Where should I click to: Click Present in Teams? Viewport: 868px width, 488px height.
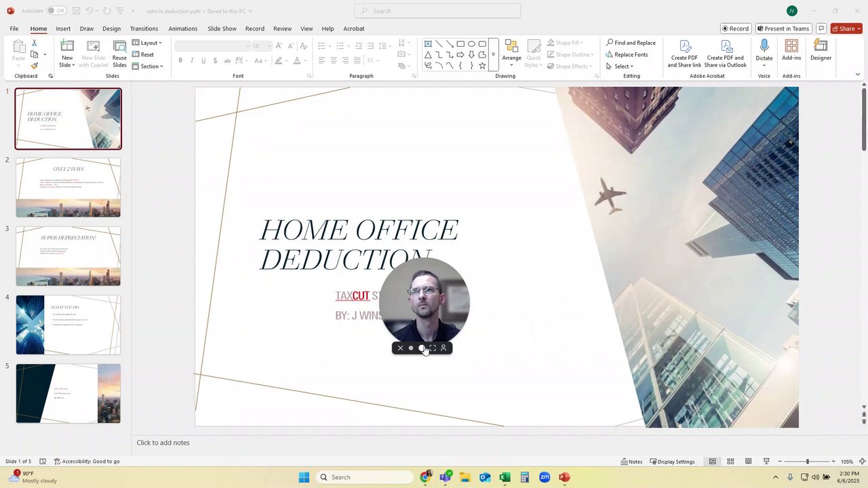click(783, 28)
